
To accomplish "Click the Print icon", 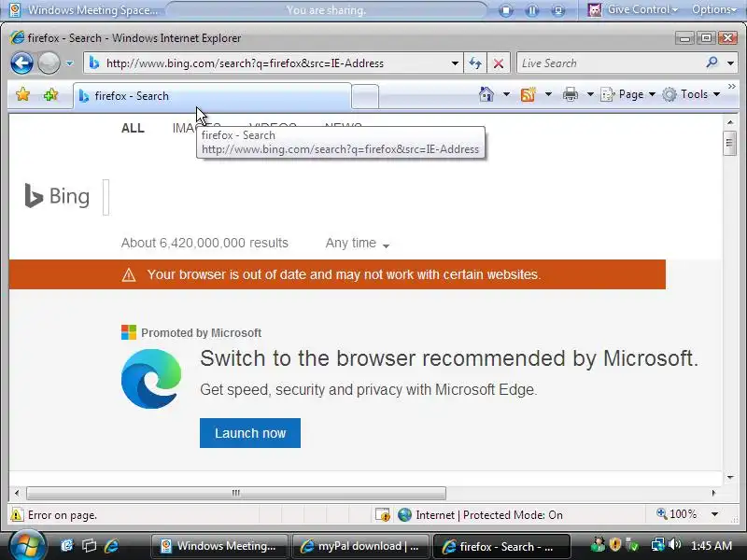I will [570, 94].
